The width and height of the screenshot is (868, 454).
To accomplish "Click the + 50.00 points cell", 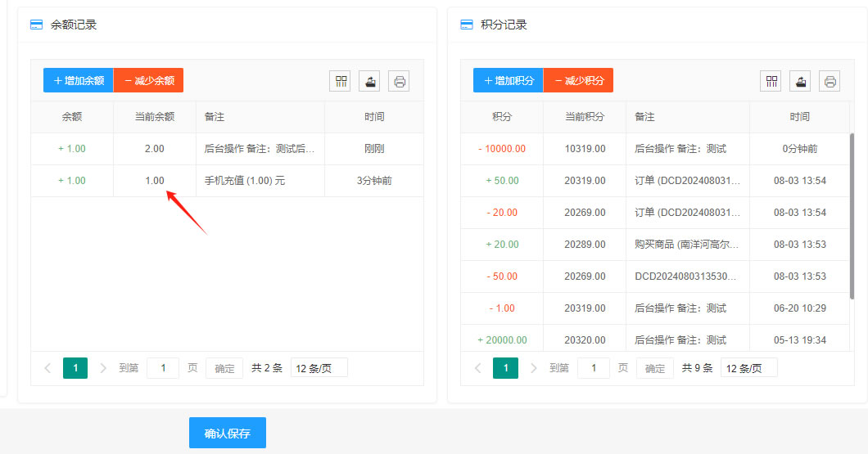I will pos(502,181).
